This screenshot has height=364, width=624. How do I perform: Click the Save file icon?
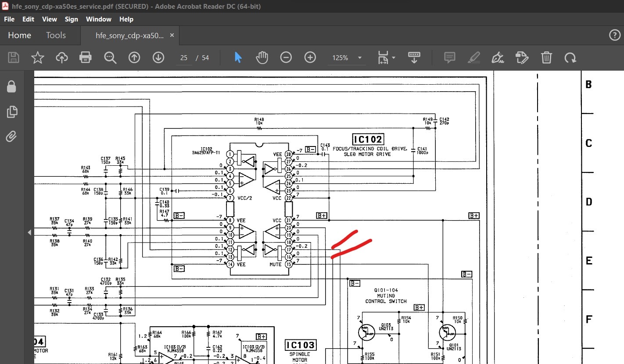click(x=14, y=57)
